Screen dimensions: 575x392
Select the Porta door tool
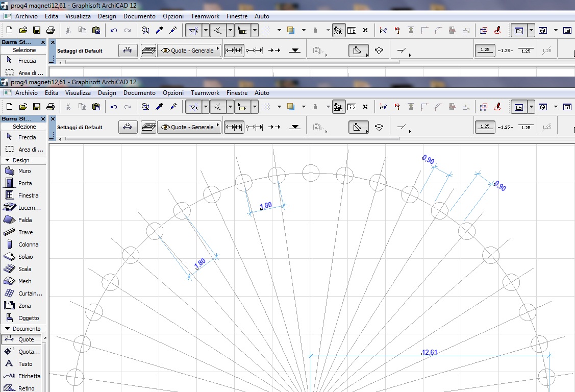pyautogui.click(x=24, y=183)
